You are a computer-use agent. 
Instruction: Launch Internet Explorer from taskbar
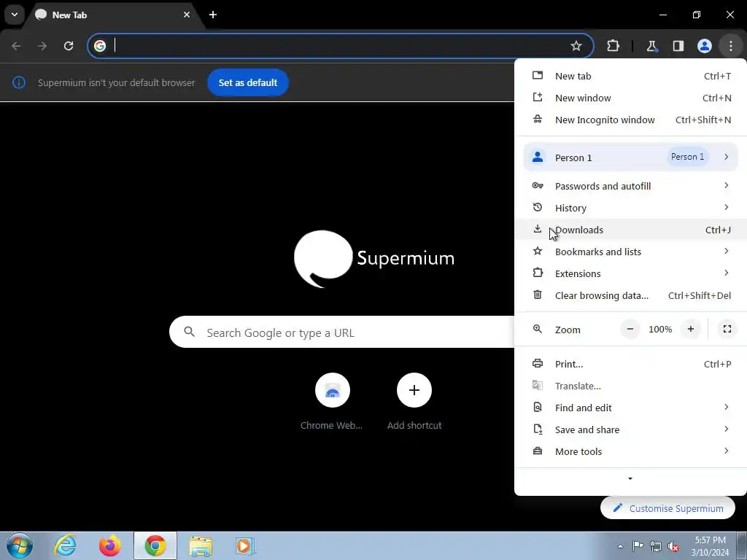pyautogui.click(x=65, y=545)
